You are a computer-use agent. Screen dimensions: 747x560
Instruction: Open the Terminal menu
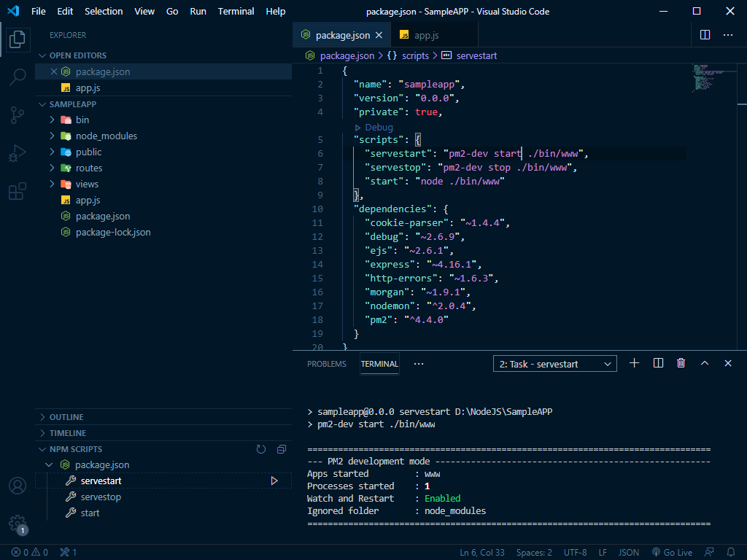coord(236,11)
